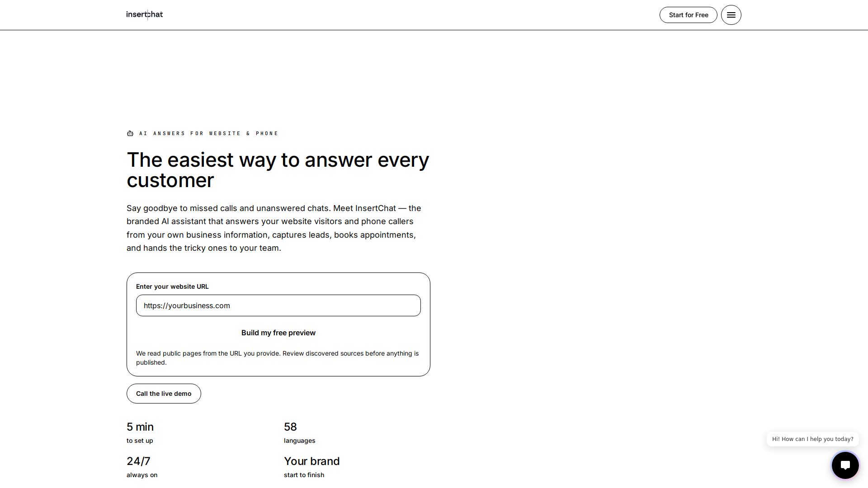Click the 'always on' caption
The width and height of the screenshot is (868, 488).
pos(142,475)
